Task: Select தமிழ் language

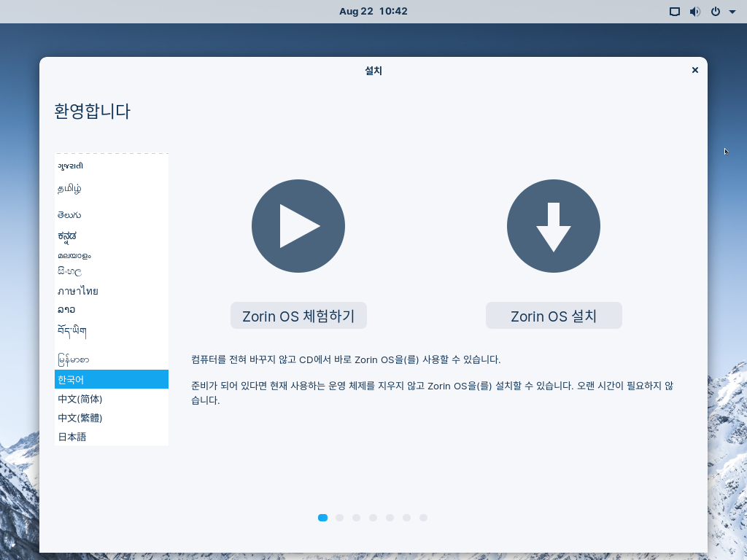Action: (112, 189)
